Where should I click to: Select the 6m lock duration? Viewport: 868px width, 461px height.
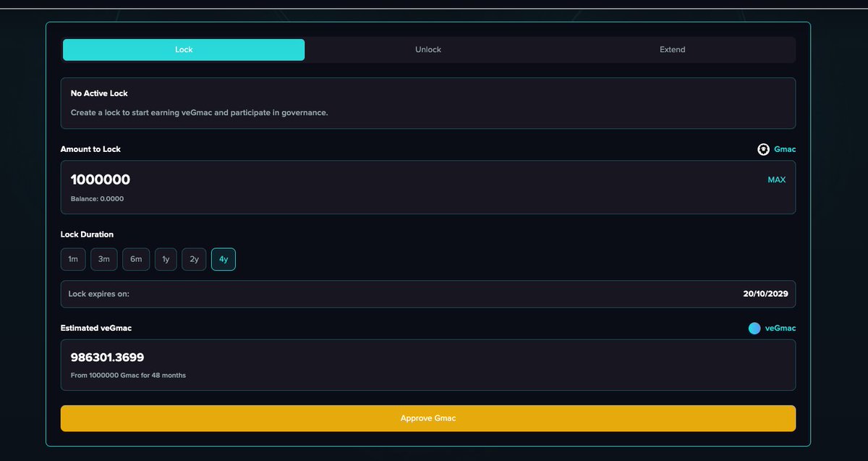pyautogui.click(x=136, y=259)
